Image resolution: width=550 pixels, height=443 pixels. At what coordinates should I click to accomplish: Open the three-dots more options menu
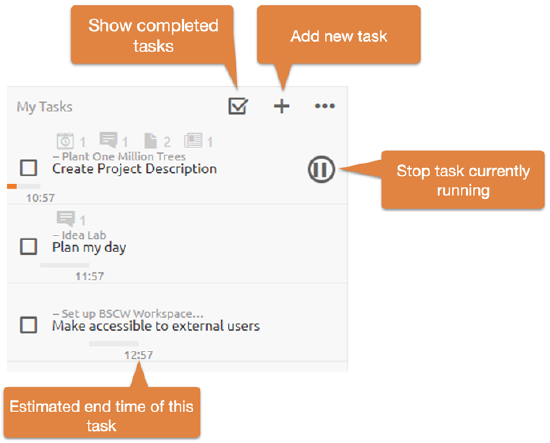(x=325, y=106)
